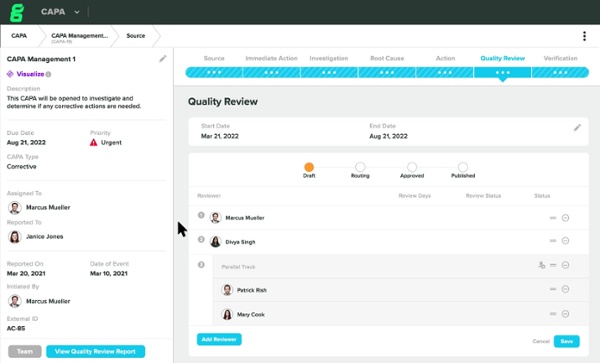Open Janice Jones avatar under Reported To
The image size is (600, 363).
(15, 237)
